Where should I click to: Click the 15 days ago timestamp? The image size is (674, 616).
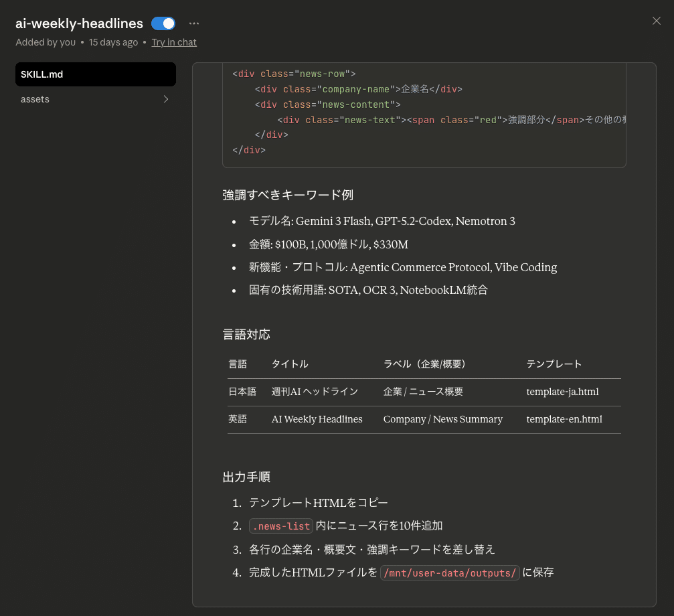(113, 42)
